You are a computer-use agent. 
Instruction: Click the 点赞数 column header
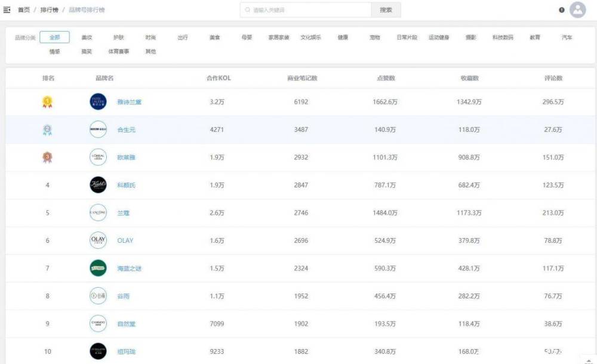pyautogui.click(x=386, y=78)
